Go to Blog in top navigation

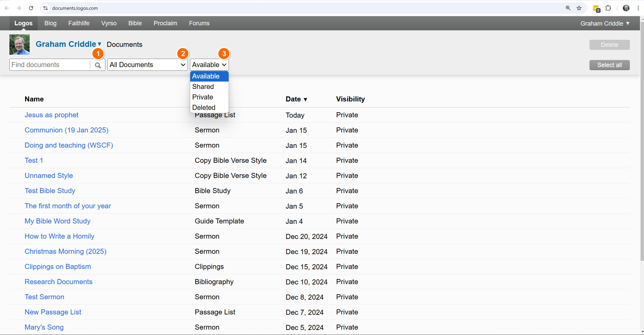(x=50, y=23)
